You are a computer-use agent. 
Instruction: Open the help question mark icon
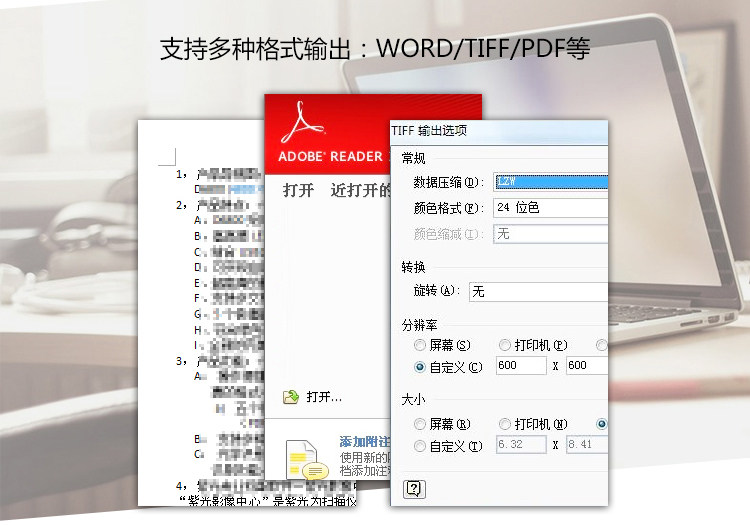pyautogui.click(x=414, y=489)
